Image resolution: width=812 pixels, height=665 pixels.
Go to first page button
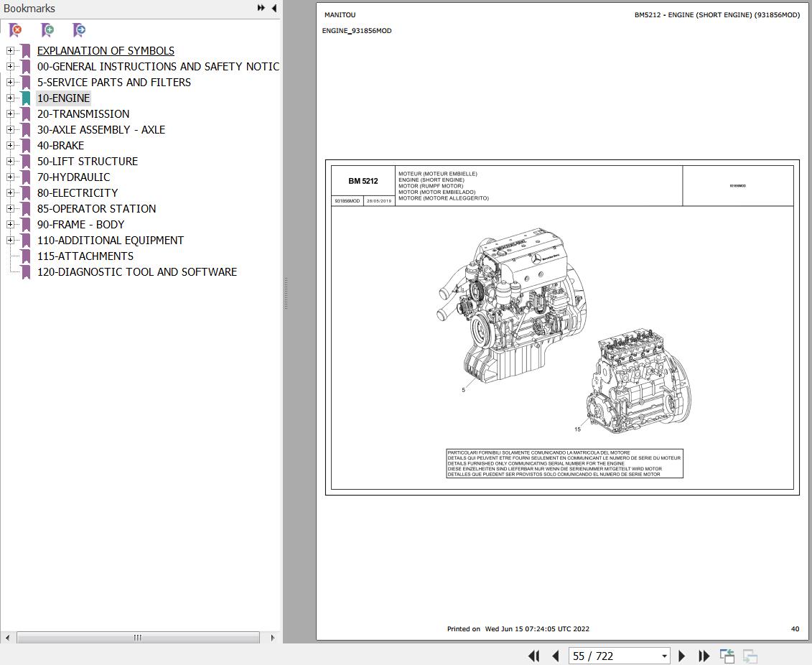(x=534, y=656)
